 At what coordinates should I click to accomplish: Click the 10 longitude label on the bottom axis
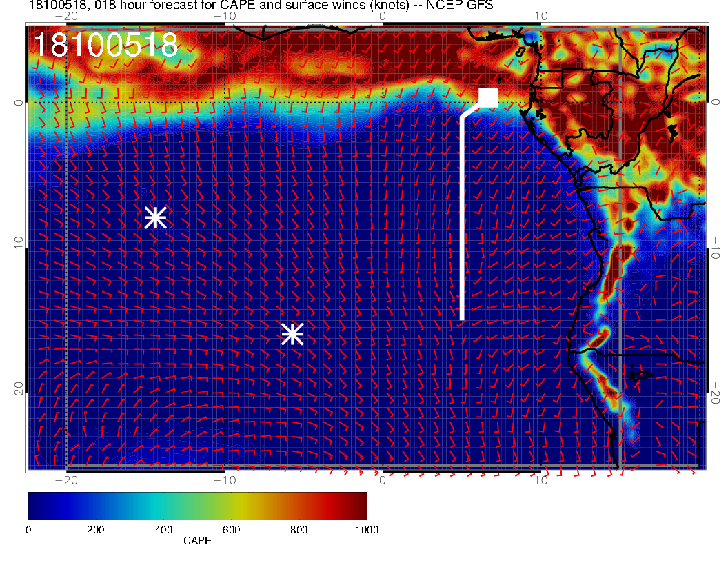click(541, 480)
